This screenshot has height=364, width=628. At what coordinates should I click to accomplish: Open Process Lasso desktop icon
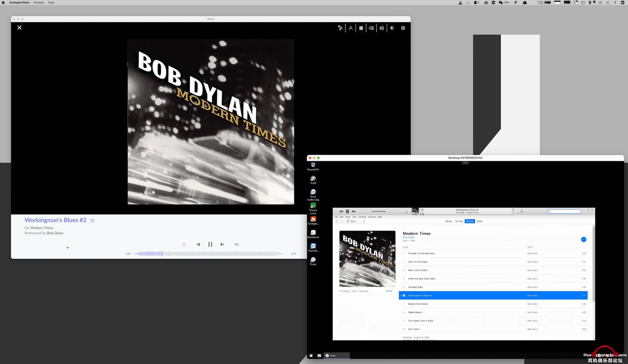tap(313, 209)
